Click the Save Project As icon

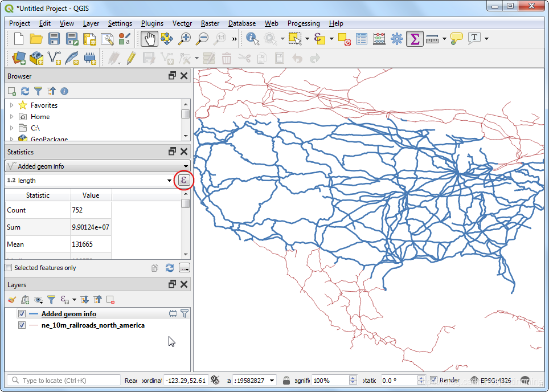(72, 39)
